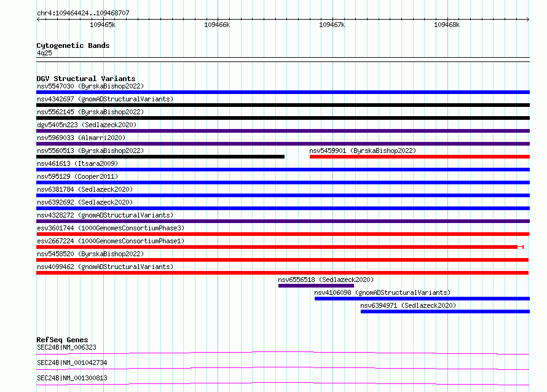Open nsv5458520 (ByrskaBishop2022) label
This screenshot has width=547, height=392.
[x=90, y=254]
